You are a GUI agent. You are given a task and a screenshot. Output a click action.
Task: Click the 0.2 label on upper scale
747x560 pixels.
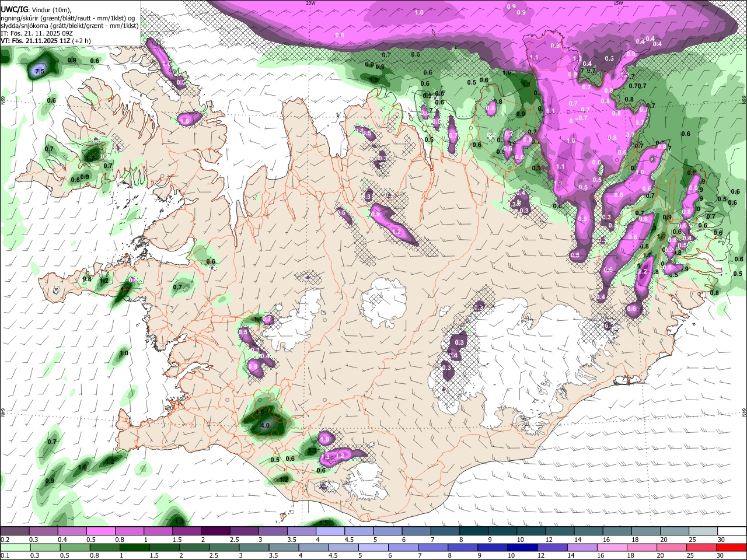(x=4, y=540)
